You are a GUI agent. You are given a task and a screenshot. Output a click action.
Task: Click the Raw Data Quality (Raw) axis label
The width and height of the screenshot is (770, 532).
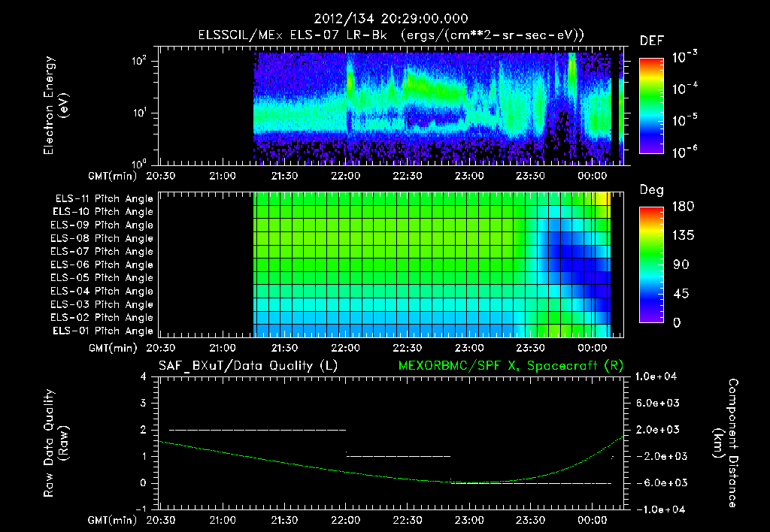coord(56,443)
